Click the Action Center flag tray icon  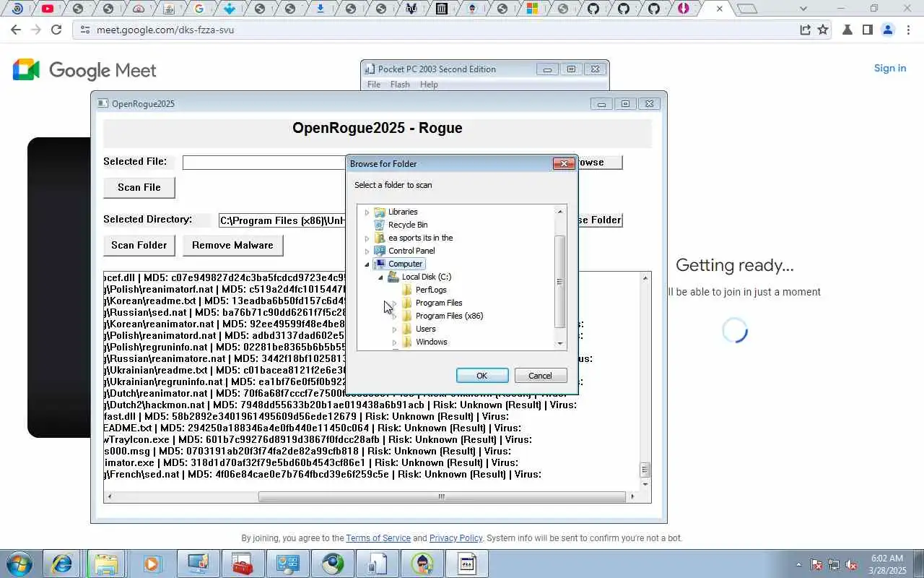tap(816, 564)
